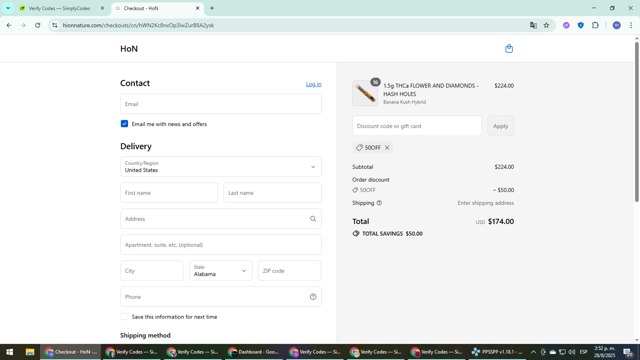Focus the Email input field

(221, 104)
